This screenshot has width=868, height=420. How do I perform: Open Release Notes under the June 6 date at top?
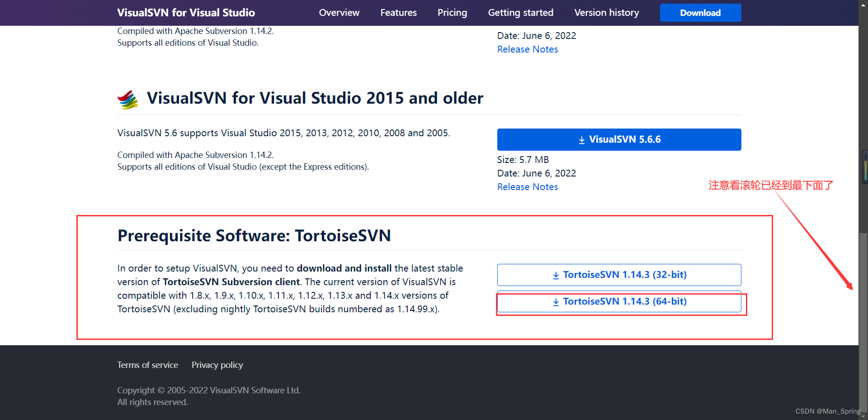[528, 49]
